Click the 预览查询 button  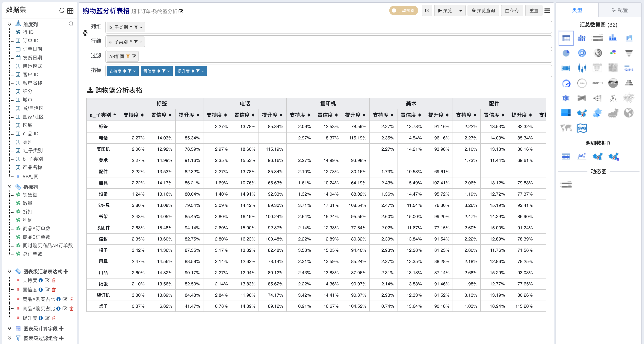[x=483, y=11]
